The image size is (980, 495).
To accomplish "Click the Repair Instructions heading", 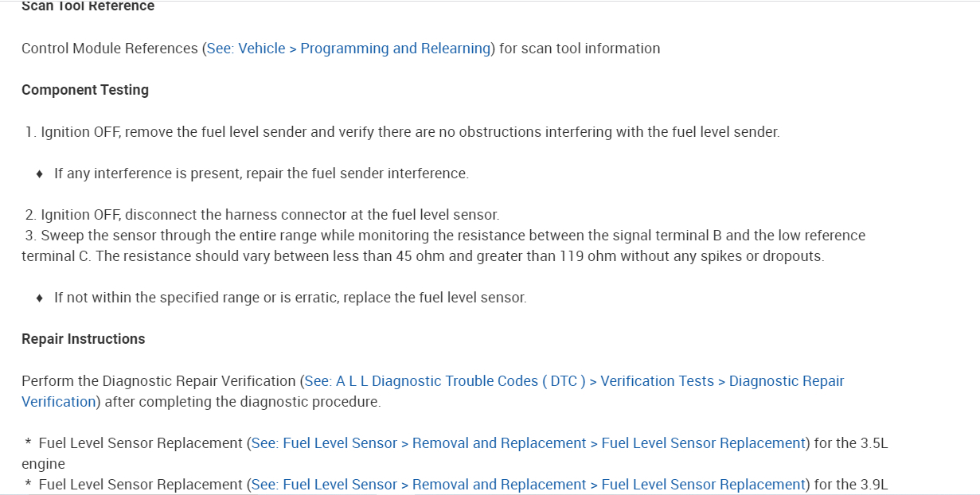I will [84, 339].
